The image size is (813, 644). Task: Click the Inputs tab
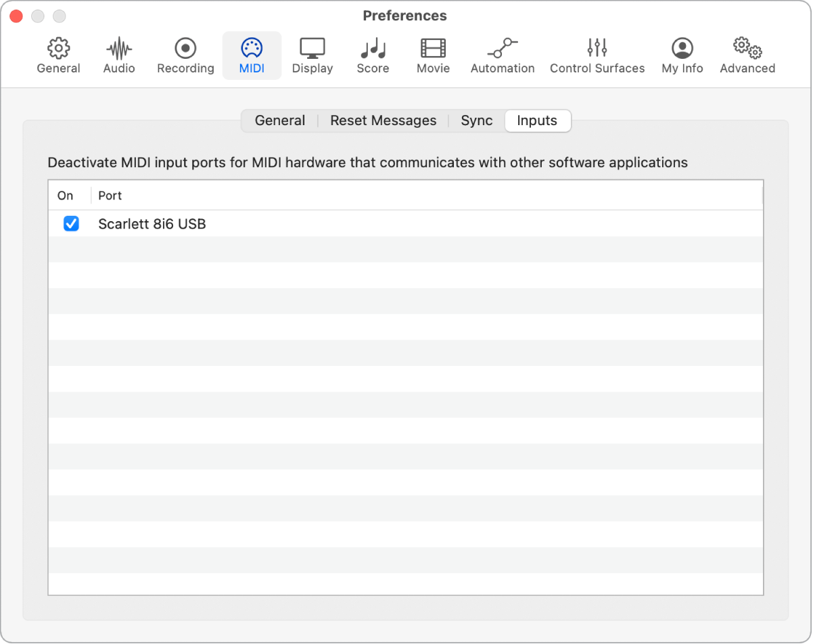click(x=537, y=121)
